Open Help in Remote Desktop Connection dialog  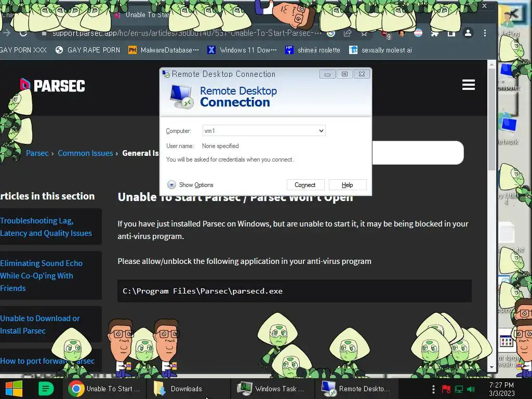(347, 185)
